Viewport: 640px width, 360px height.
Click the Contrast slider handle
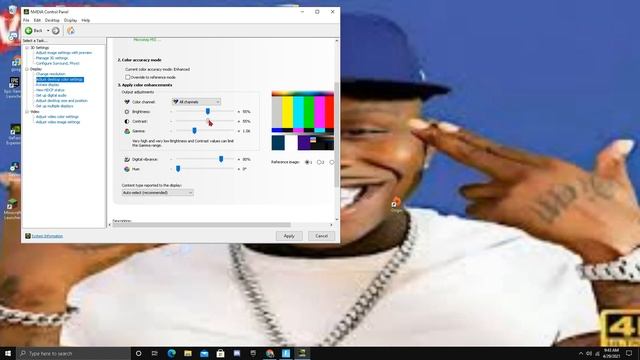coord(208,121)
